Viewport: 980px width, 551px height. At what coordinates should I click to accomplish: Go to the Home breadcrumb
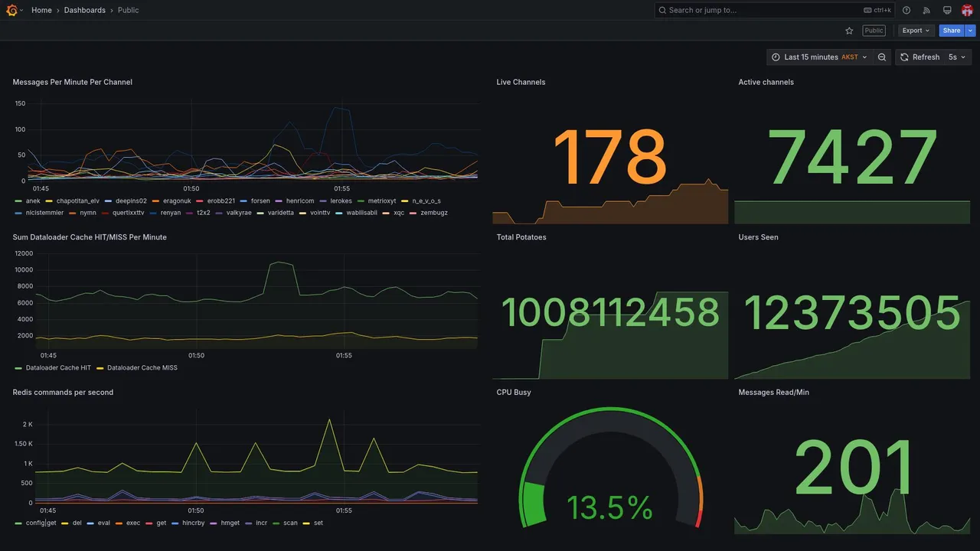point(41,10)
